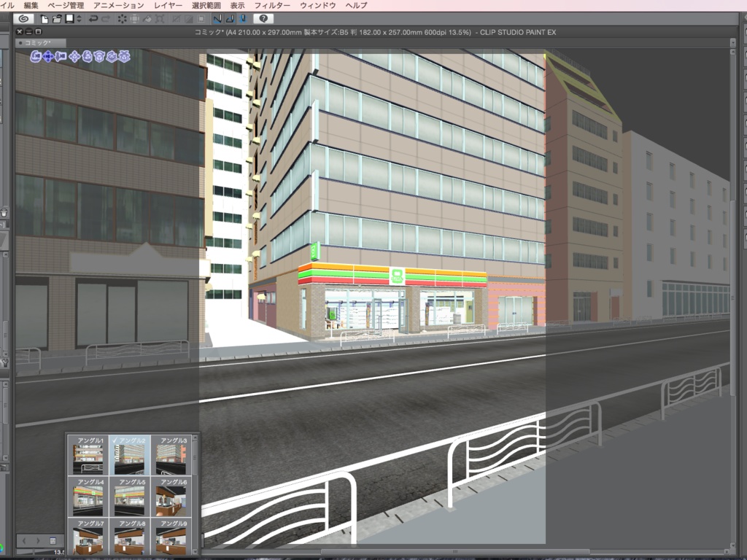Open the 選択範囲 menu

tap(206, 5)
